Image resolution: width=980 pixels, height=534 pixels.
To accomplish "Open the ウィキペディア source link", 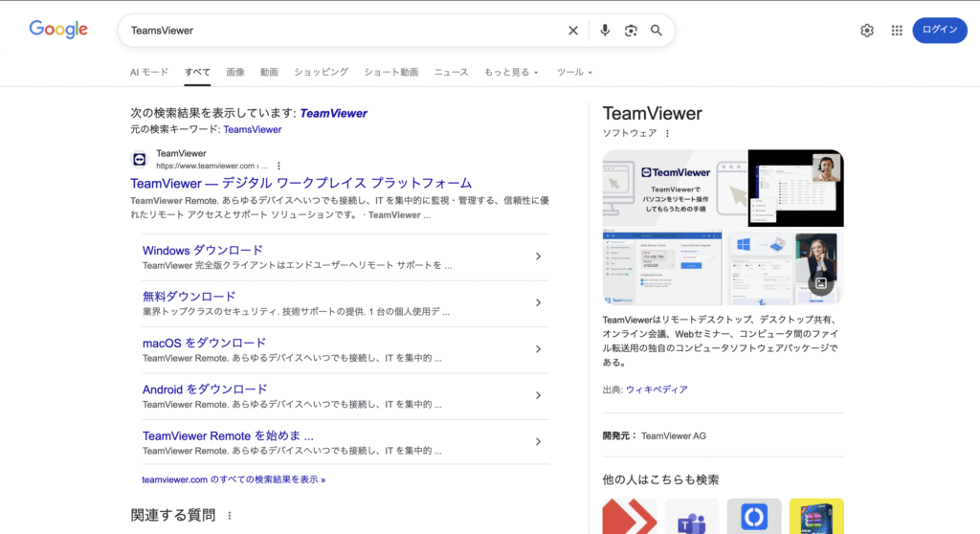I will [657, 389].
